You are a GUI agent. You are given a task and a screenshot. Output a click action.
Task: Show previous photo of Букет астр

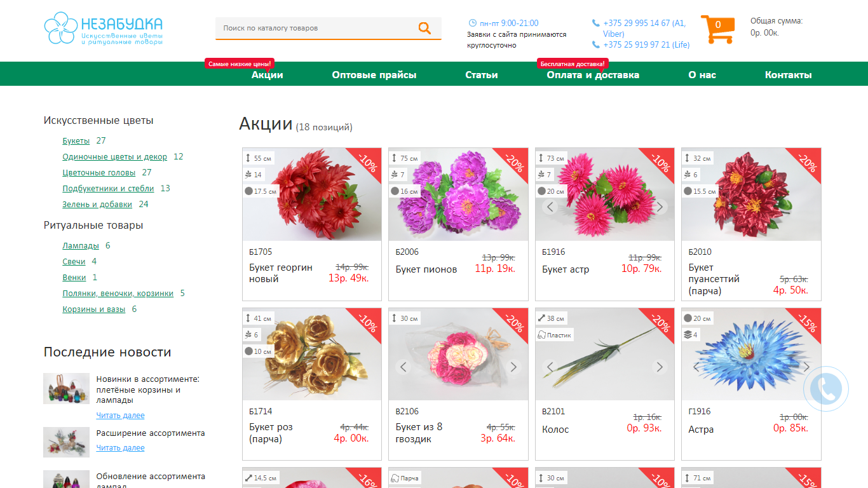[x=550, y=207]
